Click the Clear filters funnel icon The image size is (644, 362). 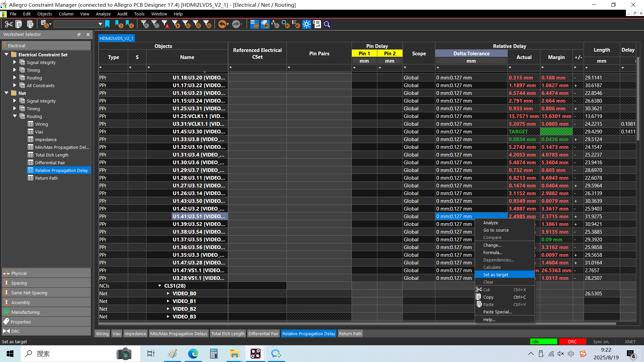click(145, 24)
